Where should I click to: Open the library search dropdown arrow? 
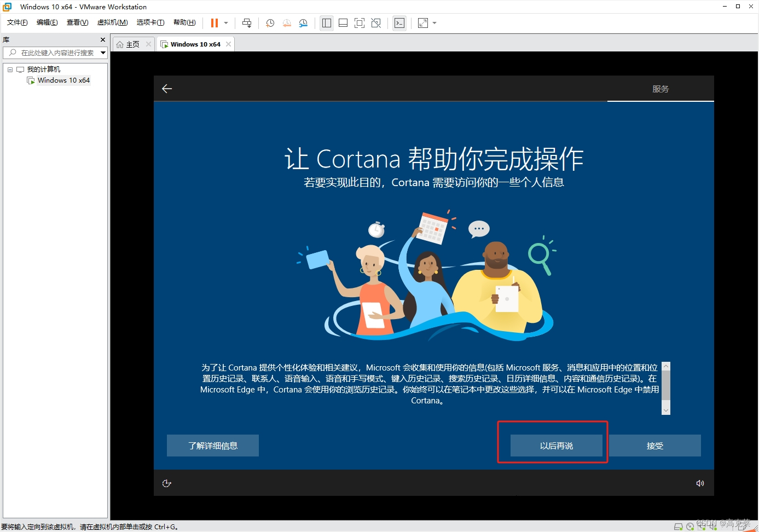(x=103, y=53)
